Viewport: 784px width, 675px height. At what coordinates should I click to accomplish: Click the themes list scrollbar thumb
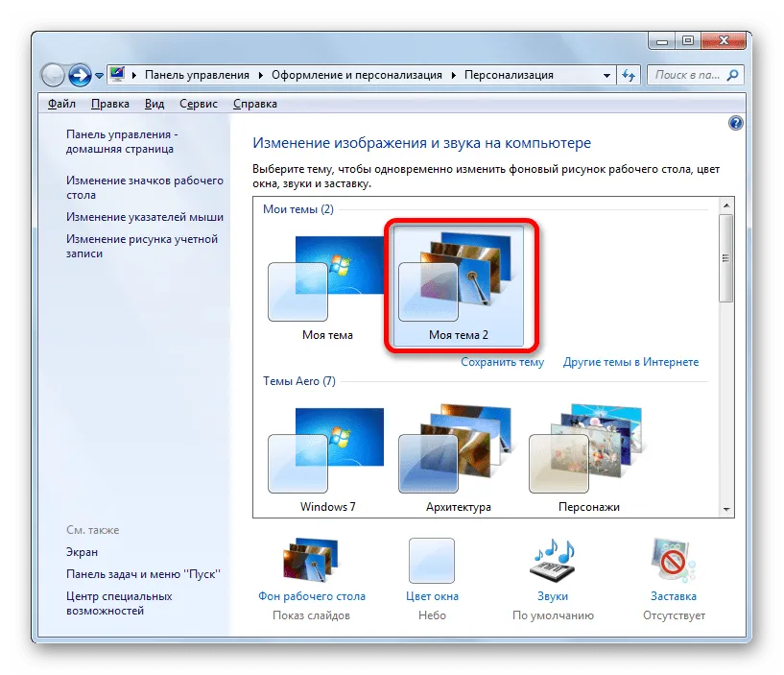point(726,258)
